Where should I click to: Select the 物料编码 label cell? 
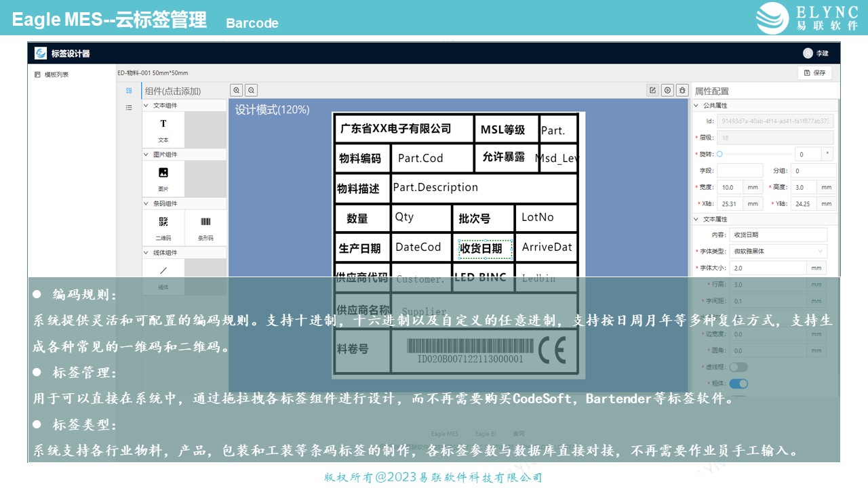(360, 159)
